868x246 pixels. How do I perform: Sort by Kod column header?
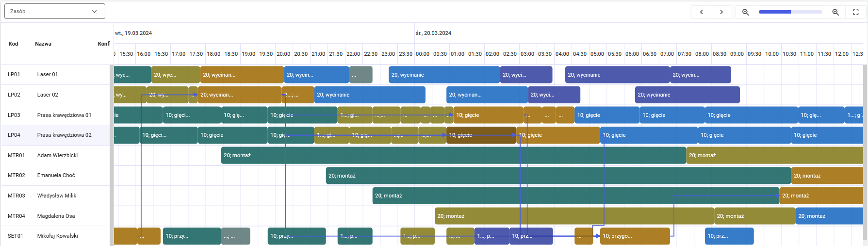click(x=13, y=44)
